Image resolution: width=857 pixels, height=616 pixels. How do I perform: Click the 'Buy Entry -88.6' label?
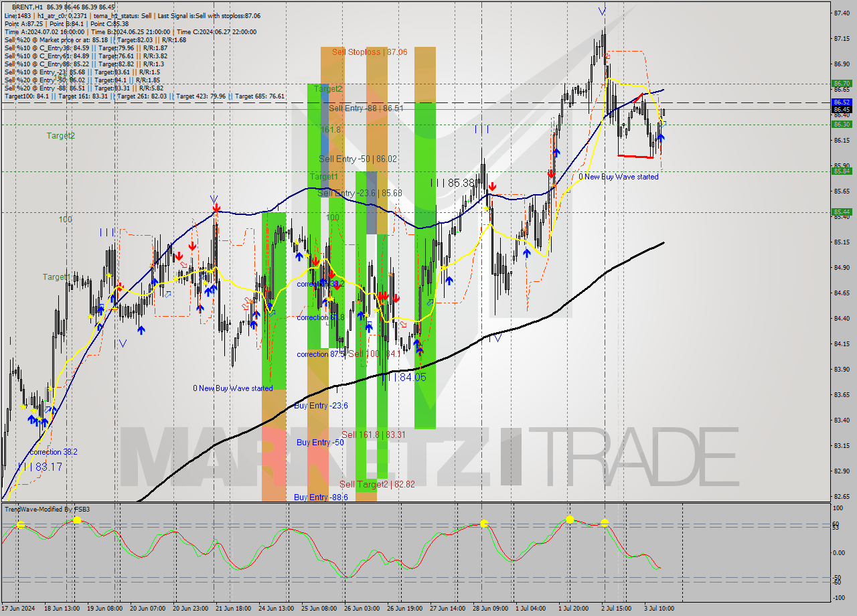(x=321, y=497)
